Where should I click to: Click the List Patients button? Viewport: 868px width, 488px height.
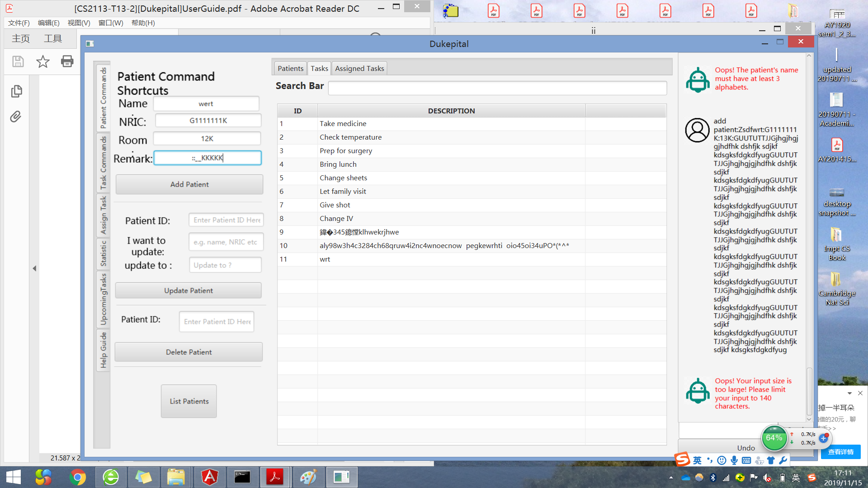pos(189,401)
